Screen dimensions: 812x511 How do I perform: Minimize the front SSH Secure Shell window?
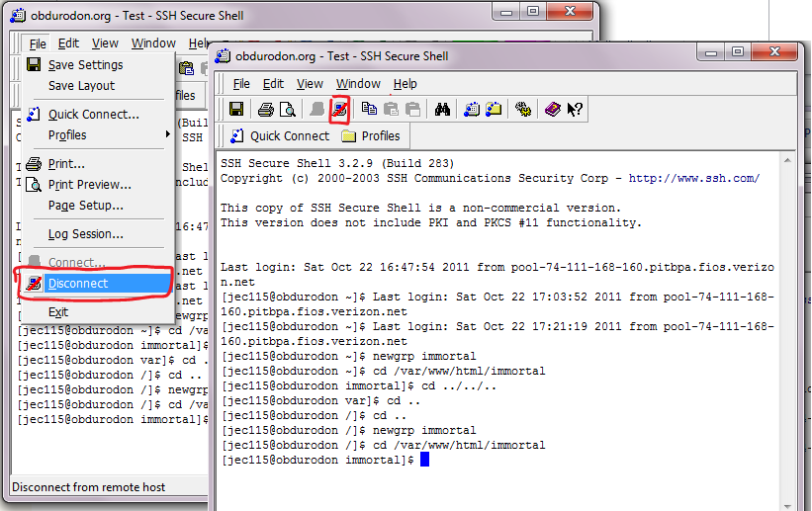pos(711,52)
